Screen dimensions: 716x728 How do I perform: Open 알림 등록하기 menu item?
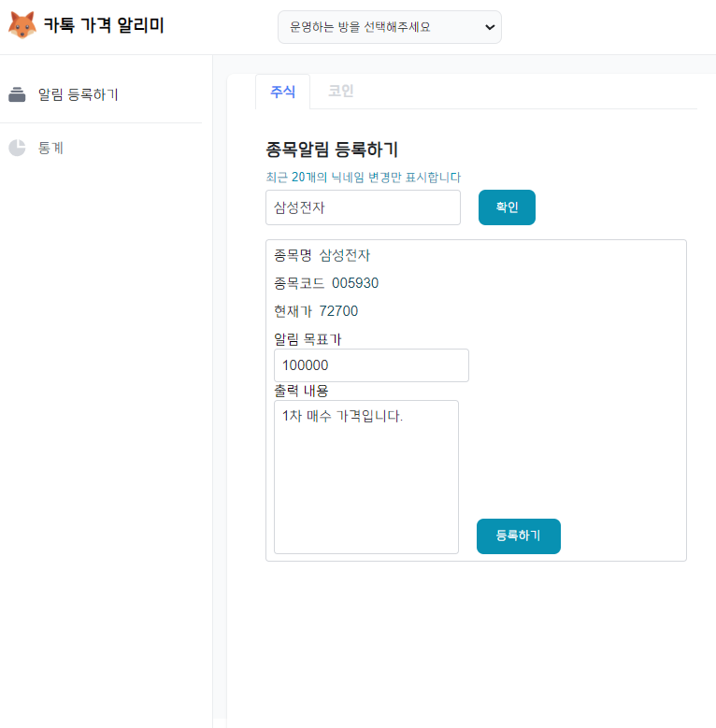pyautogui.click(x=78, y=94)
